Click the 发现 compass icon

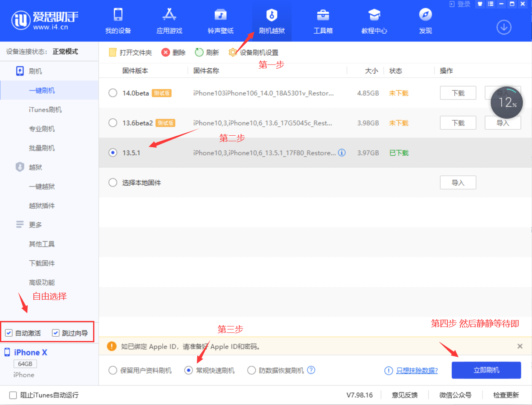(425, 15)
